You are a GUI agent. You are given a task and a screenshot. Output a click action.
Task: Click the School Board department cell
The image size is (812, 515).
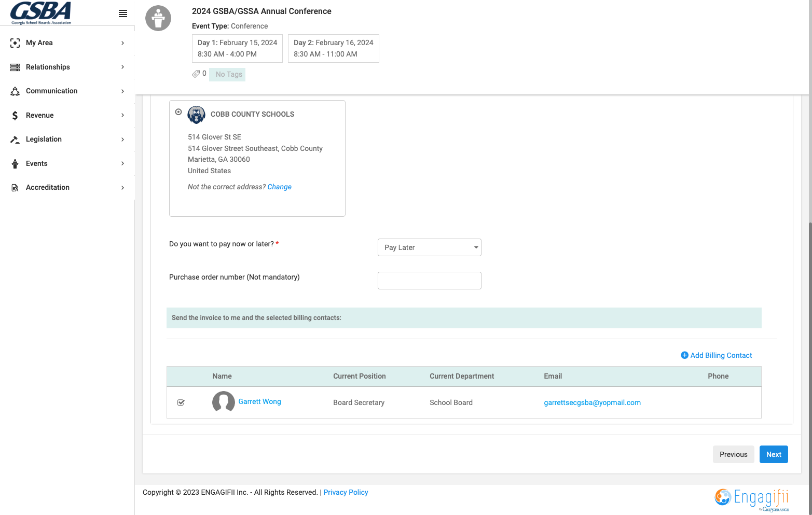pos(451,403)
